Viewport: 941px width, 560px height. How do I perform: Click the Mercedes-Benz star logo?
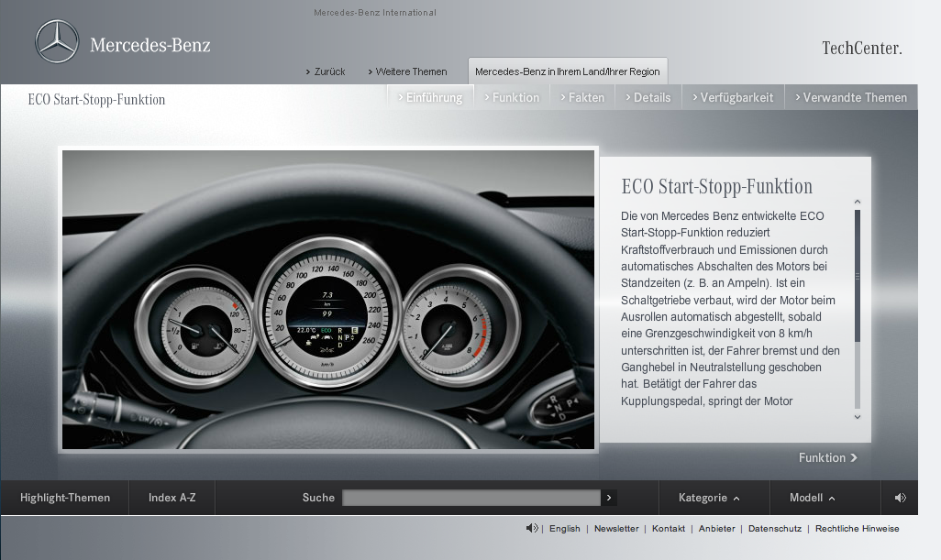tap(57, 41)
